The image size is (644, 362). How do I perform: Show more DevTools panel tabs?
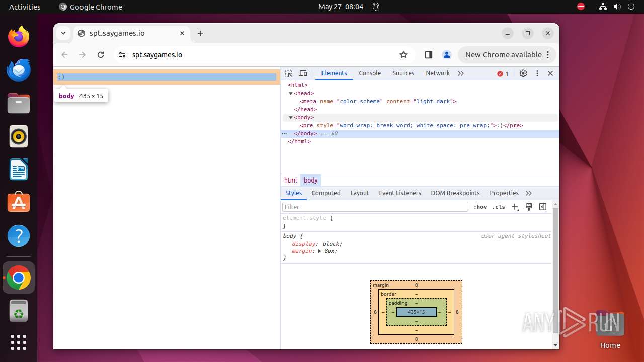coord(461,73)
